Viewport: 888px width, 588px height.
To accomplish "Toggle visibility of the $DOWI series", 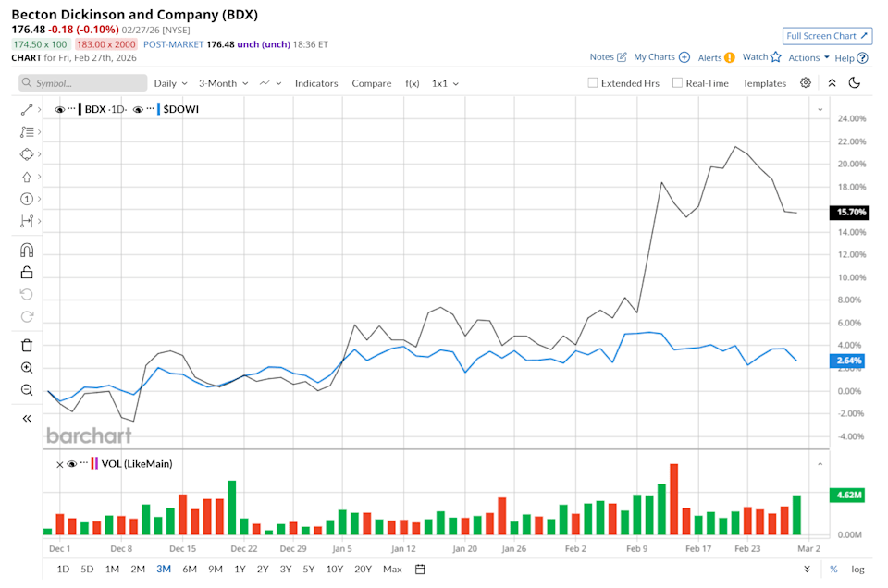I will (139, 108).
